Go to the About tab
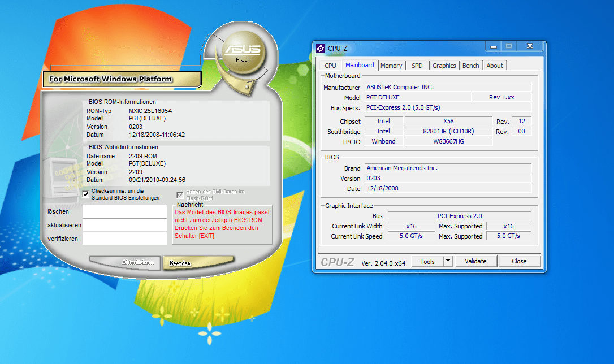 tap(495, 66)
